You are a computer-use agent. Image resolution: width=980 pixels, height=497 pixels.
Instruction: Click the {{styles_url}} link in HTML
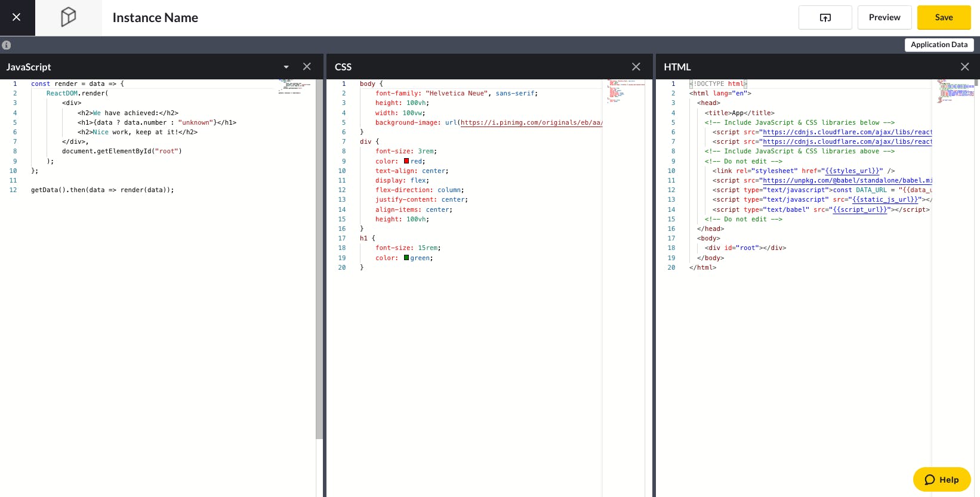(852, 171)
